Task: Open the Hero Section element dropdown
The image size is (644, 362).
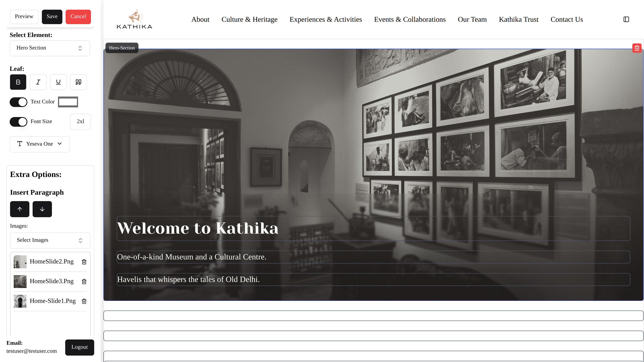Action: click(x=50, y=48)
